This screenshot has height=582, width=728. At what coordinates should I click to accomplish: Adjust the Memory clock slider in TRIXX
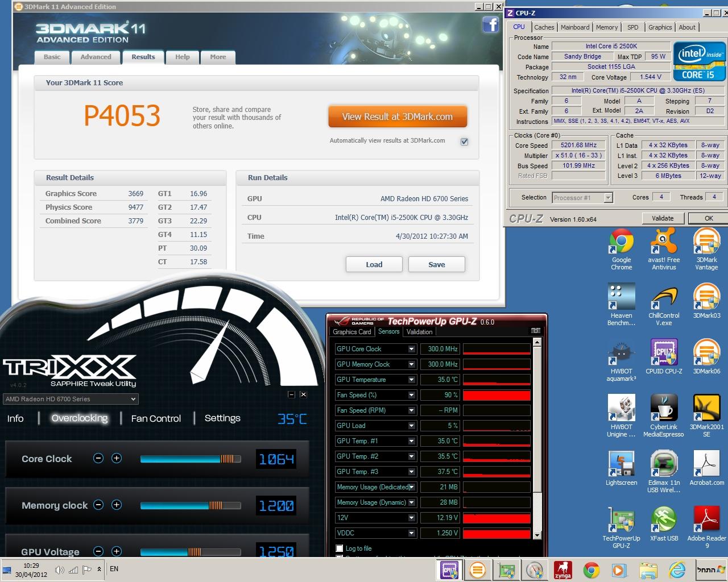click(191, 505)
